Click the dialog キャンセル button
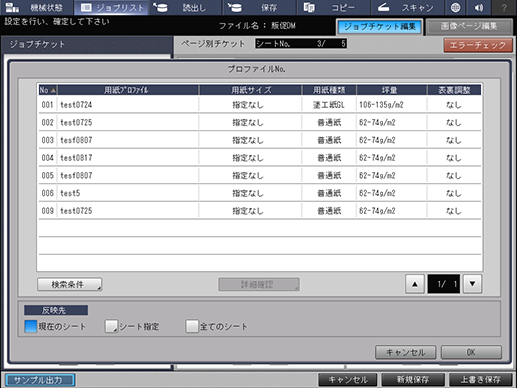The image size is (517, 388). [x=406, y=352]
